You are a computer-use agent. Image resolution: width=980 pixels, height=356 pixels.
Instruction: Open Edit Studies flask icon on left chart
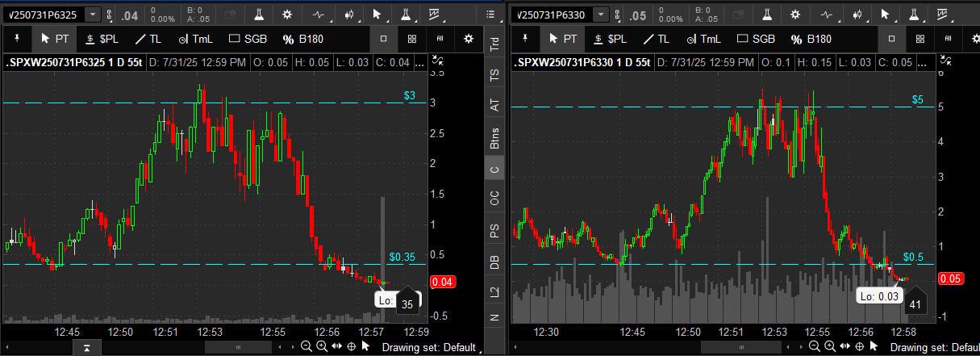[x=259, y=15]
